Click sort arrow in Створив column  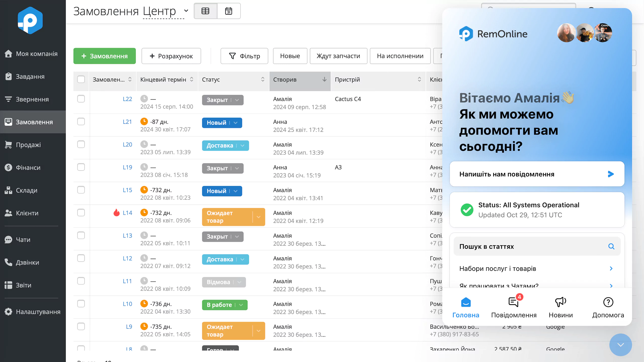pyautogui.click(x=325, y=79)
